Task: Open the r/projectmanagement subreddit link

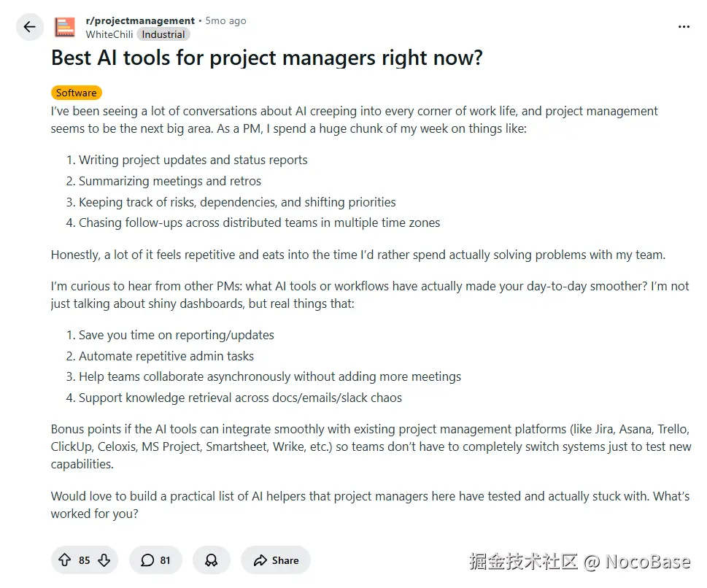Action: click(x=140, y=20)
